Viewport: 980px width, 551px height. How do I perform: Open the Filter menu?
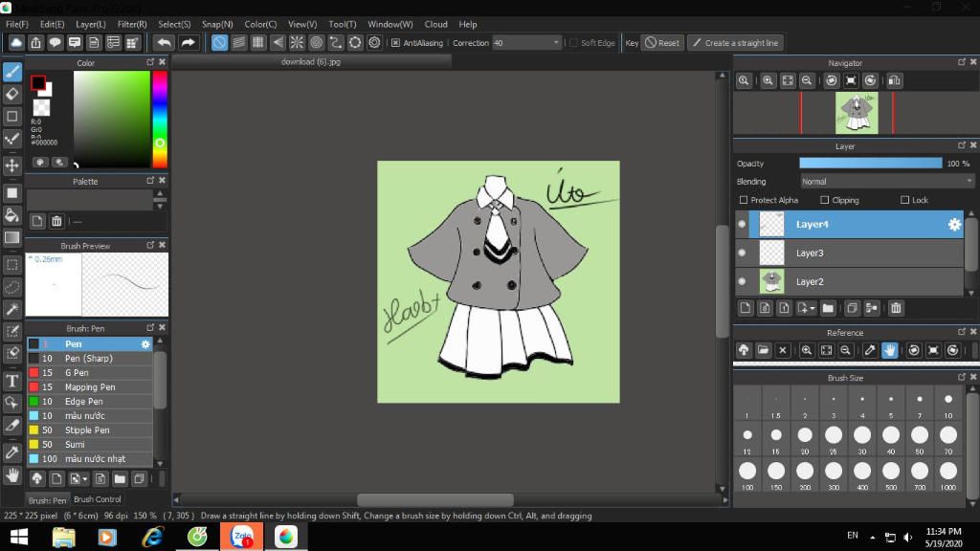click(132, 24)
